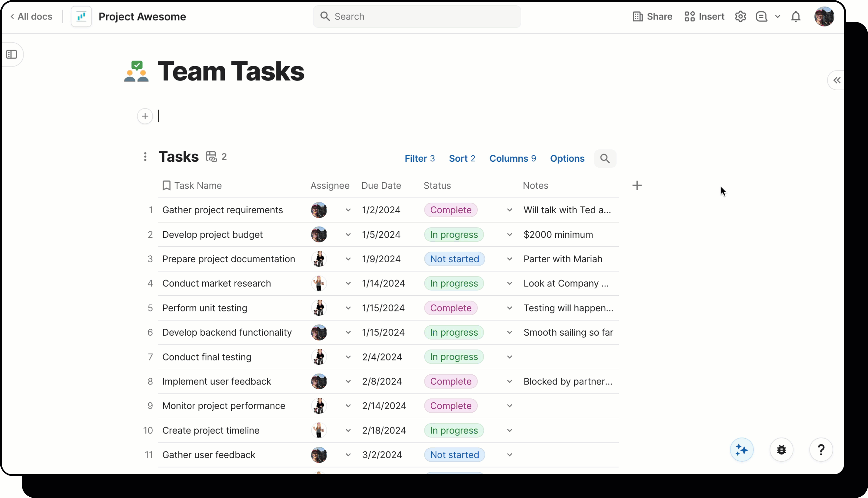This screenshot has width=868, height=498.
Task: Open the Filter 3 menu
Action: (x=419, y=158)
